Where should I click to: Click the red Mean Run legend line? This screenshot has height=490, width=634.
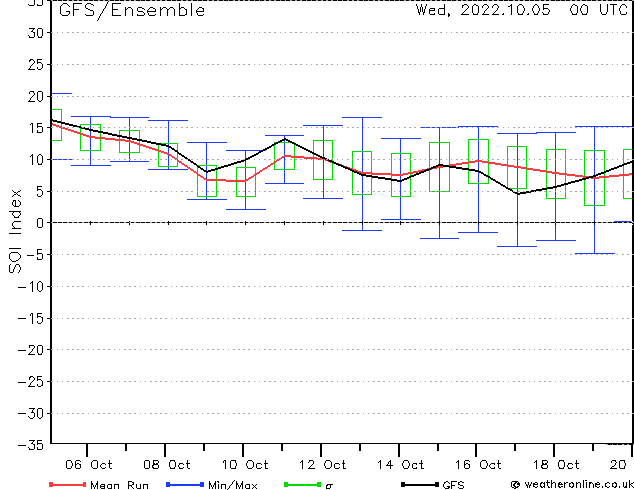point(67,484)
